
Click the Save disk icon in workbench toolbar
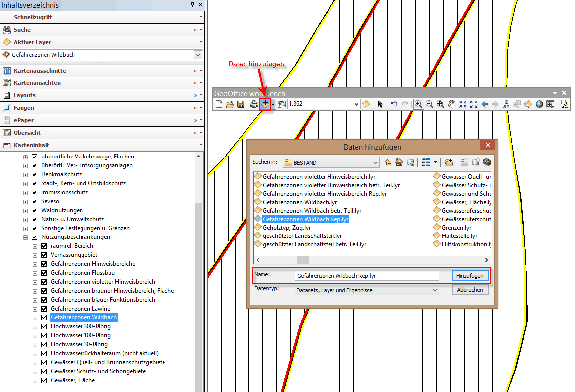[x=241, y=104]
